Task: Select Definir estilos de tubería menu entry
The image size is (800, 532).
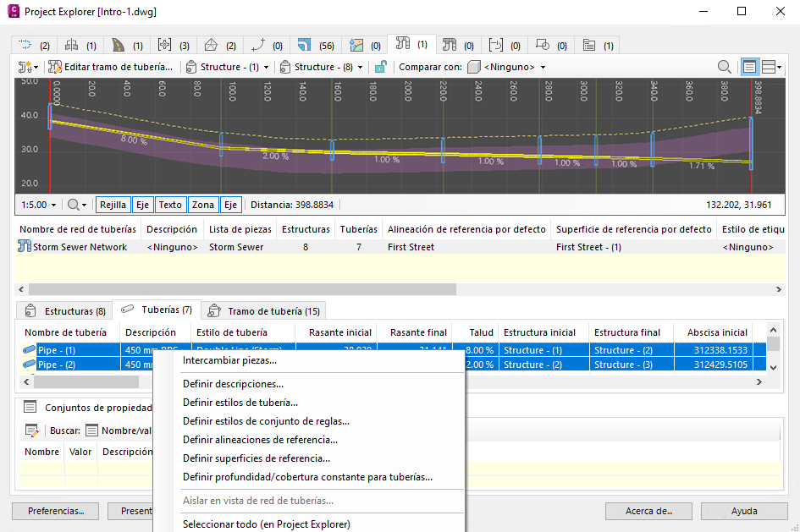Action: coord(240,403)
